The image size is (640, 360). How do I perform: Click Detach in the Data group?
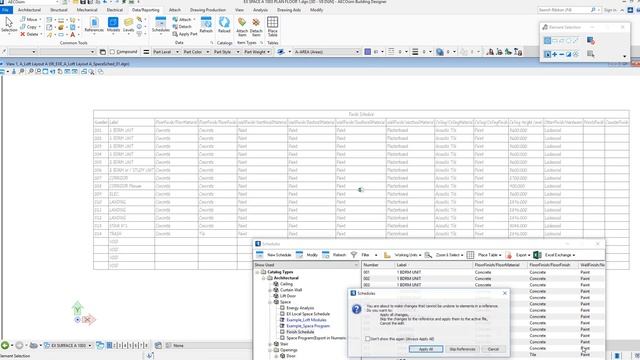182,27
